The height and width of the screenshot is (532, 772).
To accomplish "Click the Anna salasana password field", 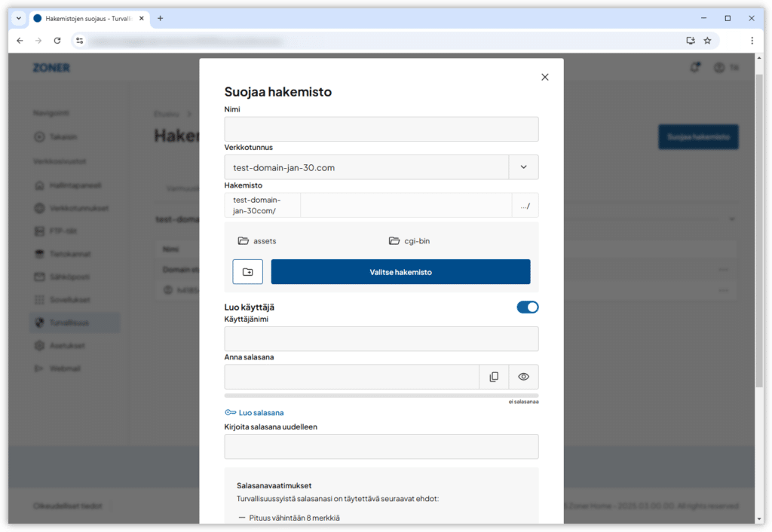I will pyautogui.click(x=351, y=377).
